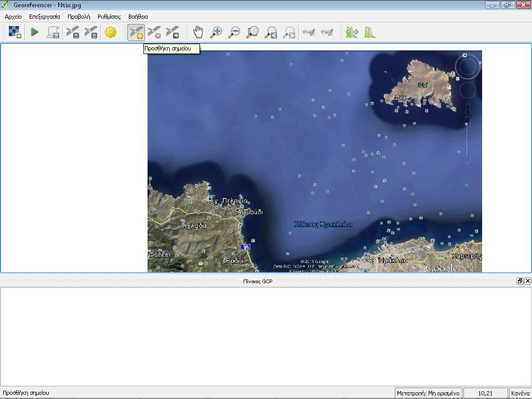This screenshot has width=532, height=399.
Task: Click the Ροδιά label on the map
Action: (235, 261)
